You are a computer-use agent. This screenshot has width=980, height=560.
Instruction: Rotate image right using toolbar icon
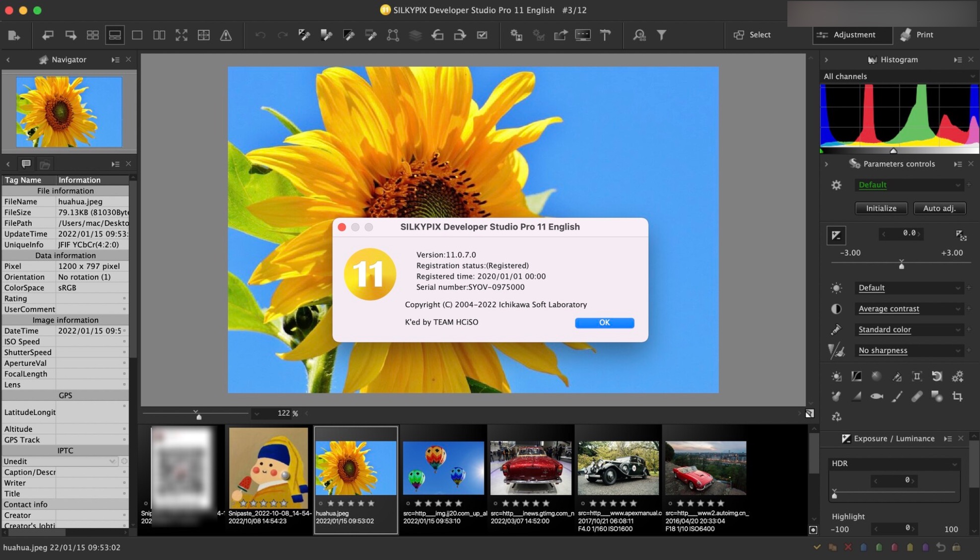pos(460,35)
